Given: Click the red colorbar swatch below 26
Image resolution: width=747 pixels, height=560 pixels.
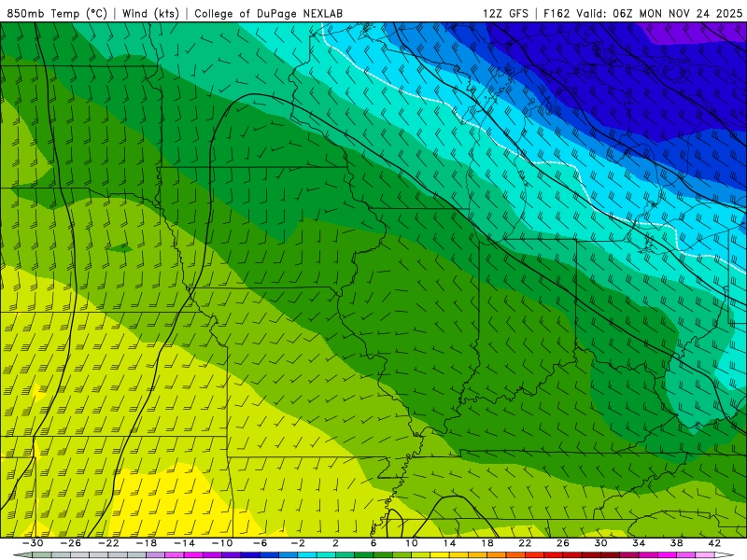Looking at the screenshot, I should coord(554,555).
